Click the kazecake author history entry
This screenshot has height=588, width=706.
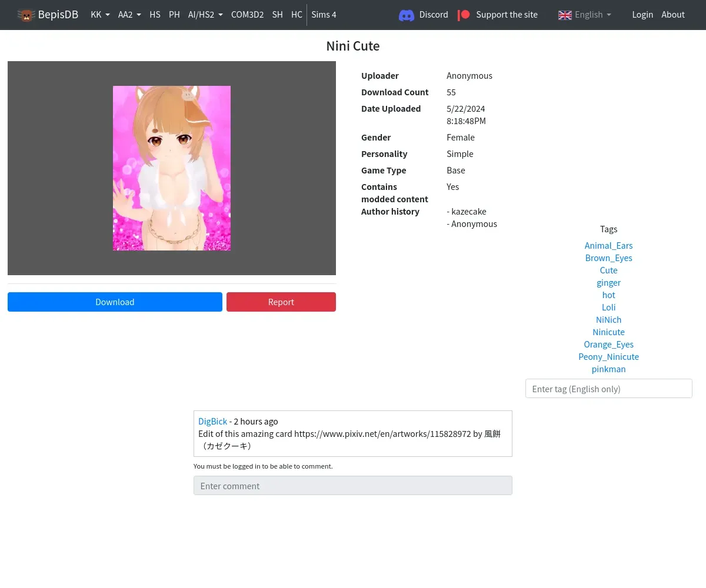coord(467,212)
